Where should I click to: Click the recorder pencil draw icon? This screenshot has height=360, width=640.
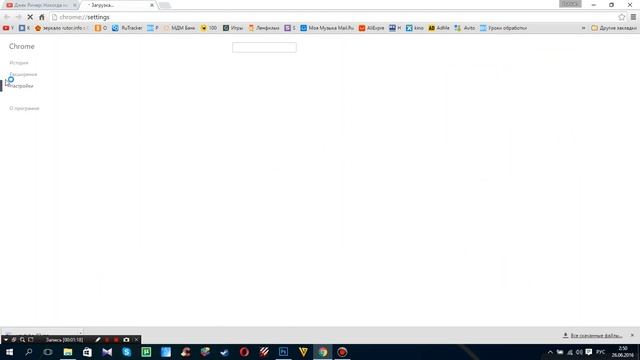pyautogui.click(x=98, y=340)
